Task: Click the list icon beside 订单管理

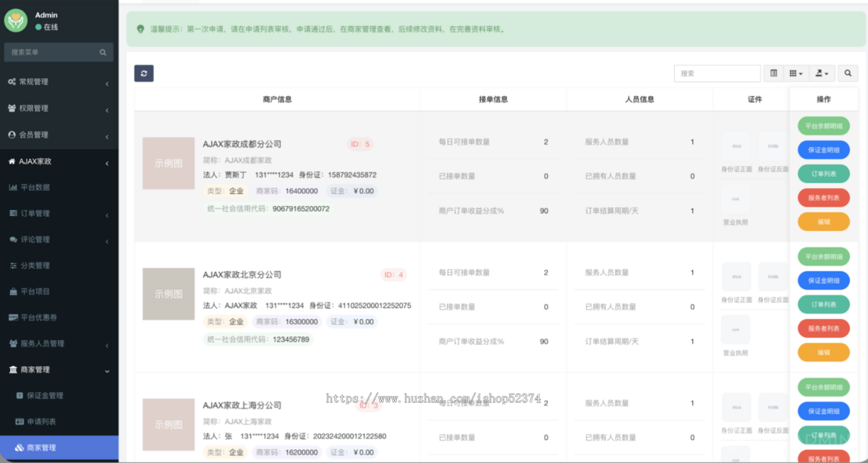Action: tap(13, 213)
